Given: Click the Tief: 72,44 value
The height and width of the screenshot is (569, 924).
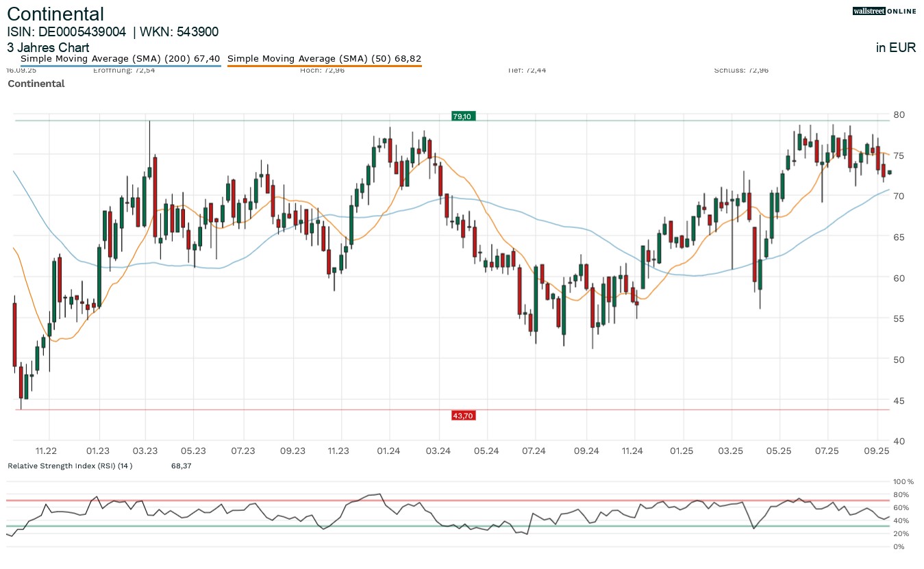Looking at the screenshot, I should coord(527,70).
